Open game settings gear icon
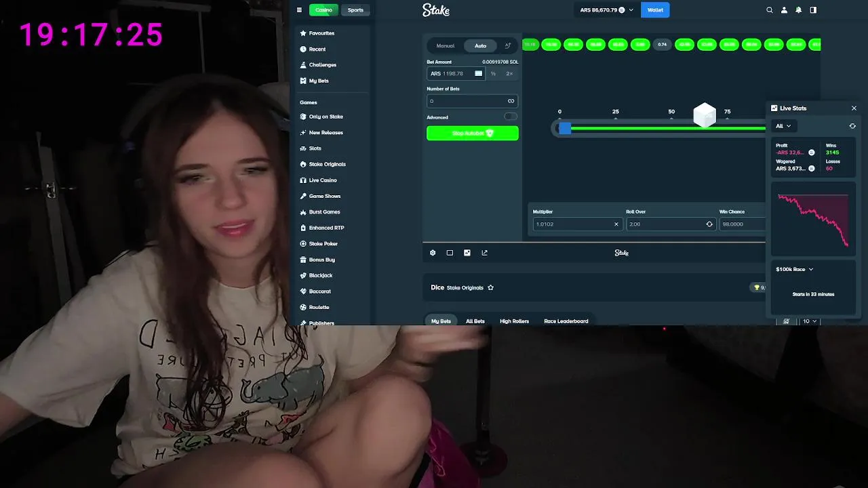Viewport: 868px width, 488px height. coord(433,253)
